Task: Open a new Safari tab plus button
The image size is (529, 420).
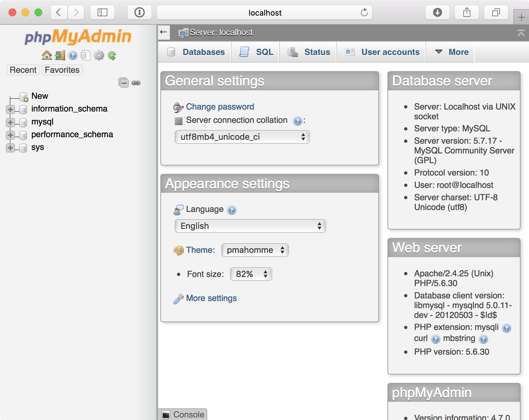Action: click(521, 17)
